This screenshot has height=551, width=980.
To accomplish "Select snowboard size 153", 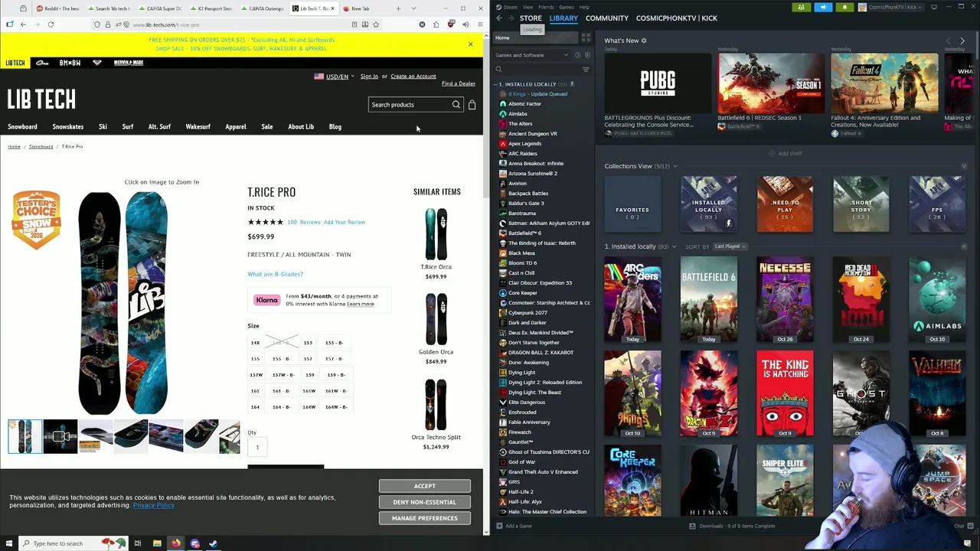I will [308, 343].
